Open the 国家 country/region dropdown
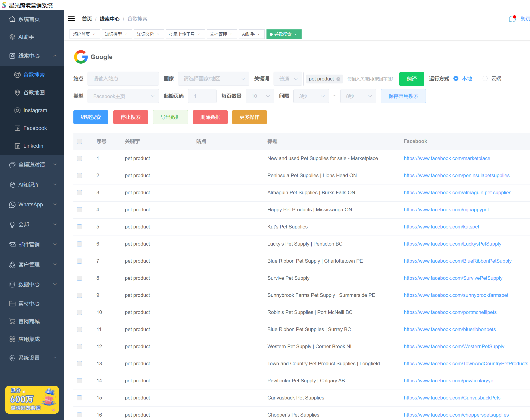Image resolution: width=530 pixels, height=420 pixels. coord(213,79)
